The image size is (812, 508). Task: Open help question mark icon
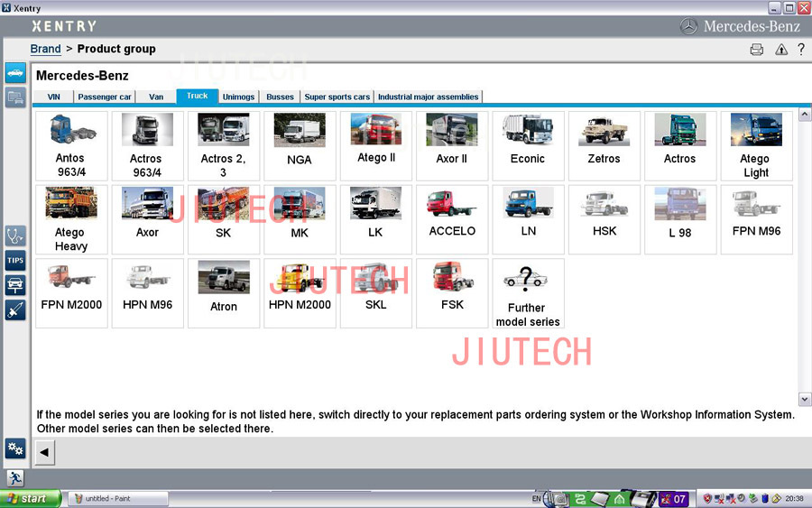[x=801, y=50]
